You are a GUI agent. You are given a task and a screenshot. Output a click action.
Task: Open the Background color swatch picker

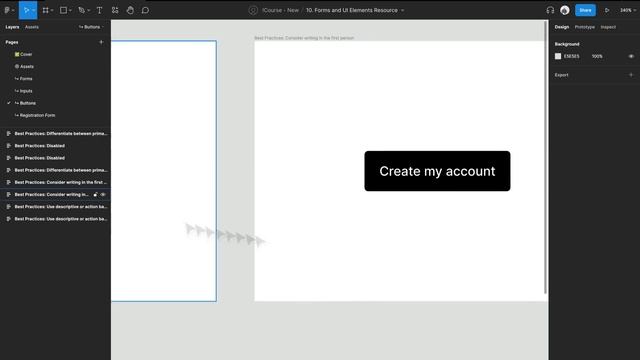[558, 56]
